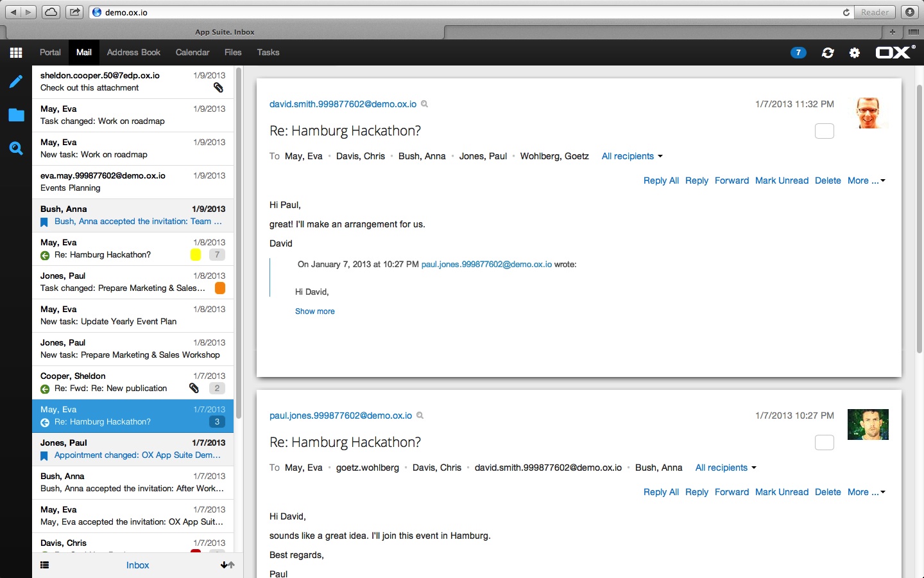The height and width of the screenshot is (578, 924).
Task: Refresh mail with the refresh icon
Action: pyautogui.click(x=827, y=53)
